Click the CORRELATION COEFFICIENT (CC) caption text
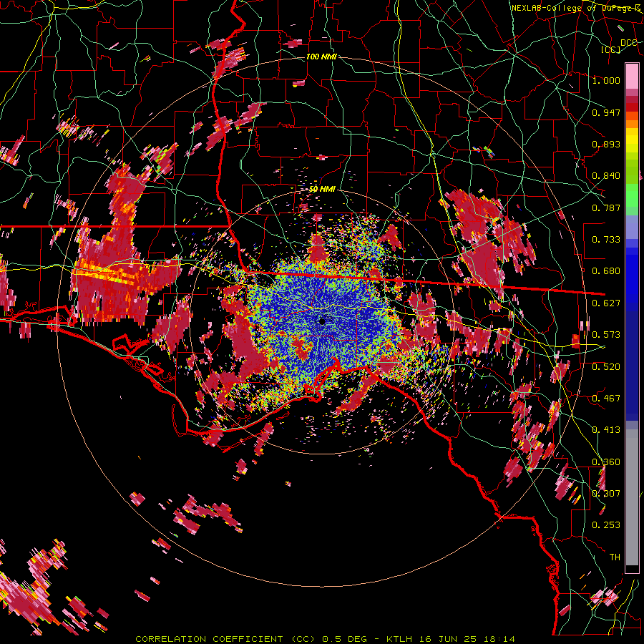The width and height of the screenshot is (644, 644). (x=225, y=639)
